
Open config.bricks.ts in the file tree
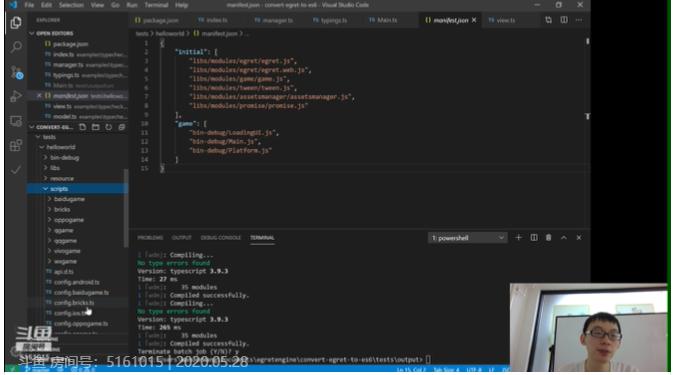74,303
